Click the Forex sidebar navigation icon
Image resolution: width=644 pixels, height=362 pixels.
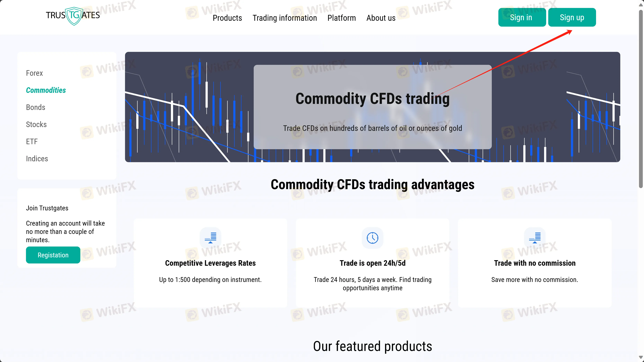pos(34,73)
